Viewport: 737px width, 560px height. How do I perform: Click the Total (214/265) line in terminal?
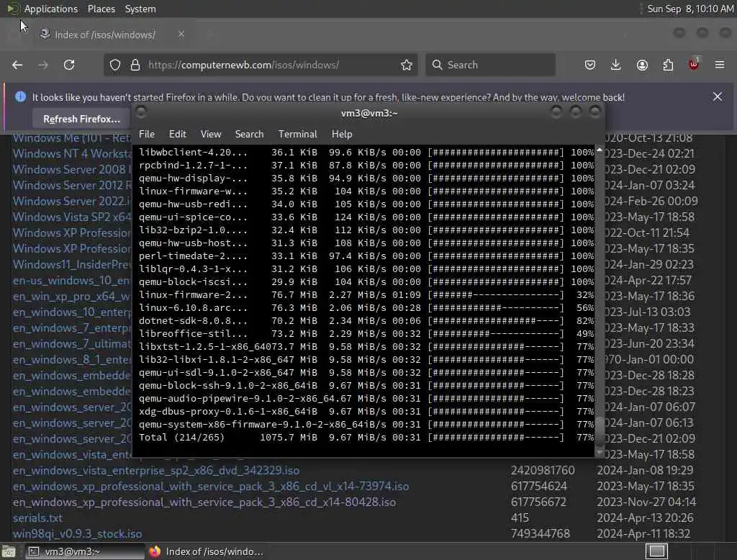pos(366,438)
